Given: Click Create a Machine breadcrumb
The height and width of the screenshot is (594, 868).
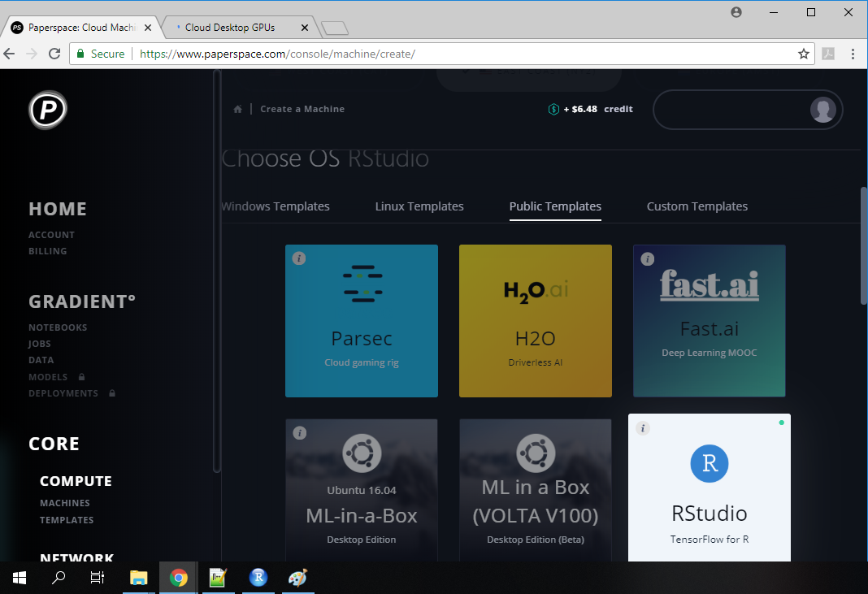Looking at the screenshot, I should tap(302, 109).
